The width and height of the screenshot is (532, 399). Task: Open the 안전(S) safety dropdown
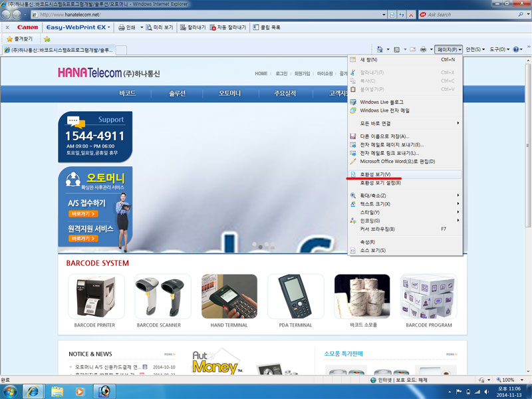(475, 49)
